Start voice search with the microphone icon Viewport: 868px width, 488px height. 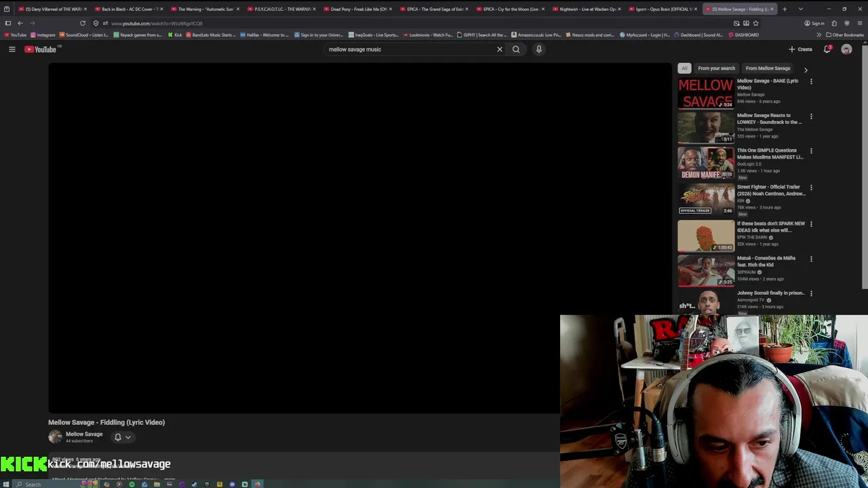(539, 49)
